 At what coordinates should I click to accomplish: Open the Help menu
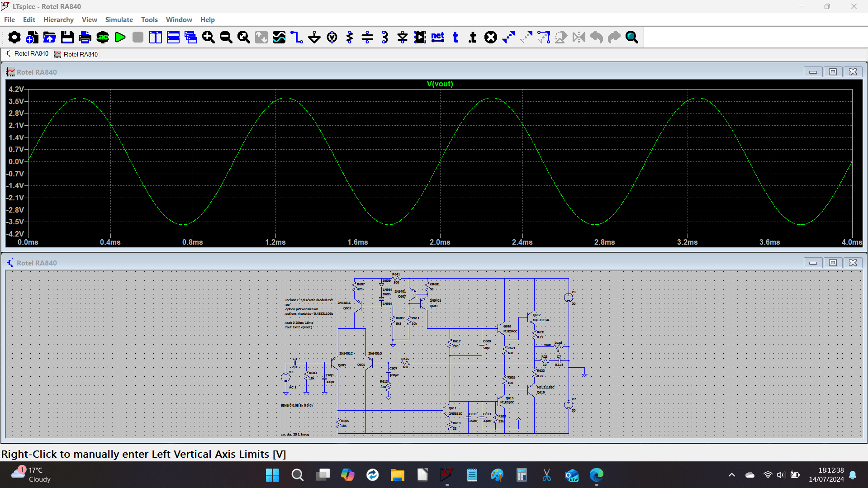[x=207, y=20]
